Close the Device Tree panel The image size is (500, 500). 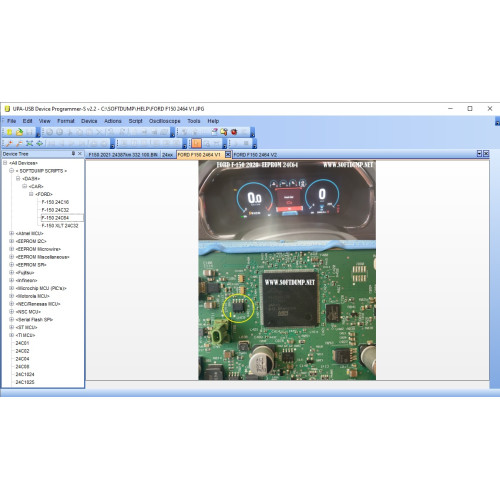[80, 154]
